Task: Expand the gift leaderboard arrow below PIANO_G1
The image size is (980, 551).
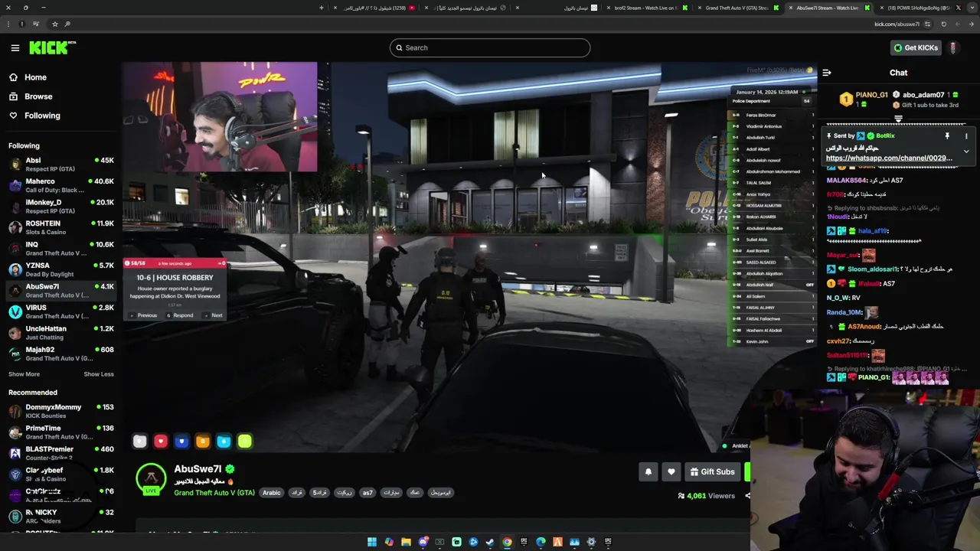Action: tap(898, 119)
